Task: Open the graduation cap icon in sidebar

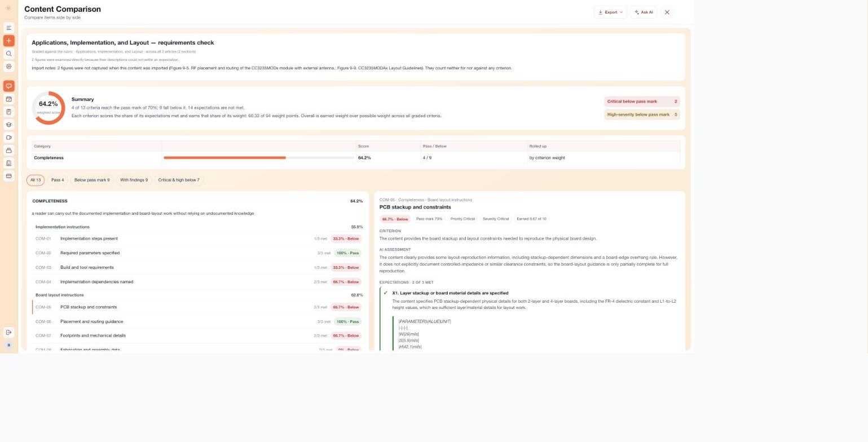Action: coord(8,125)
